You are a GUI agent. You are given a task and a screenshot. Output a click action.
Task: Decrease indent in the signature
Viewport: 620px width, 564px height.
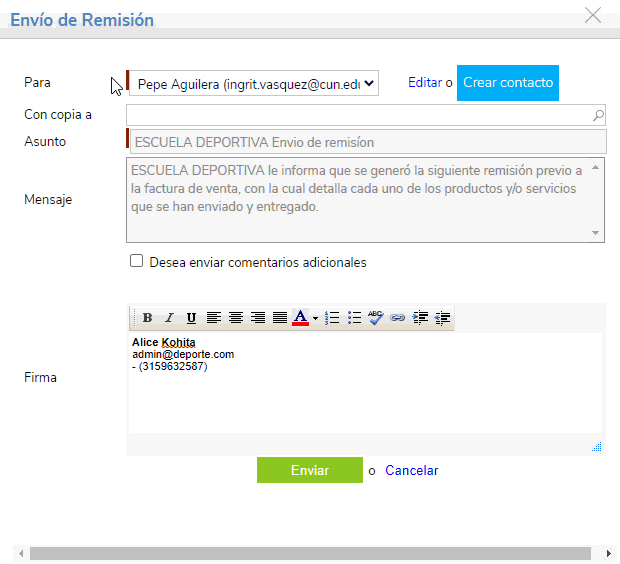pyautogui.click(x=442, y=318)
